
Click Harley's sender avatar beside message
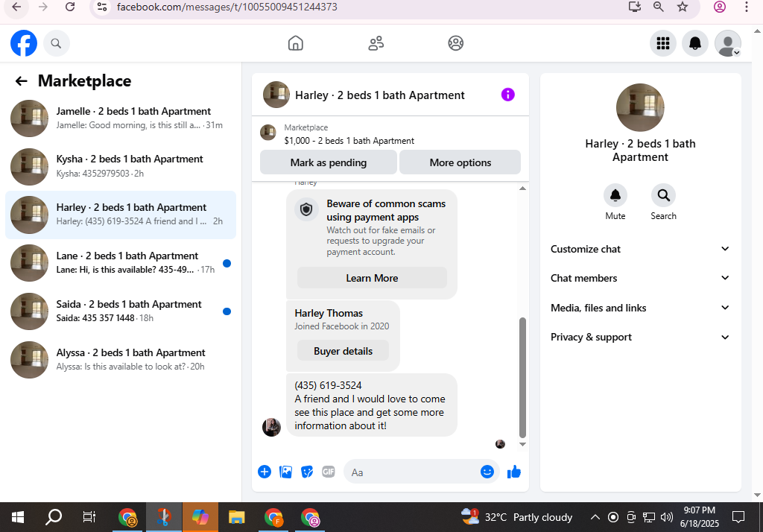[271, 428]
